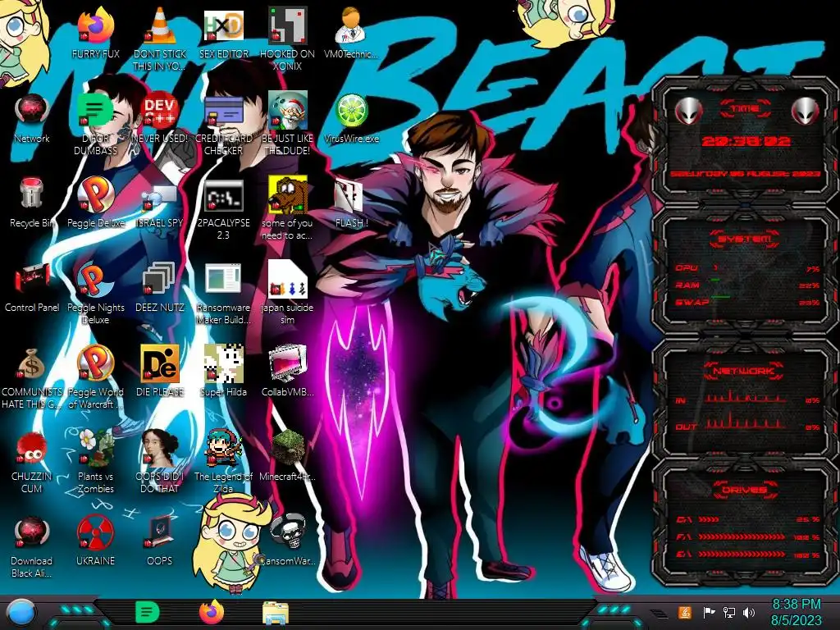Click the RAM usage row in gadget
This screenshot has height=630, width=840.
tap(746, 285)
